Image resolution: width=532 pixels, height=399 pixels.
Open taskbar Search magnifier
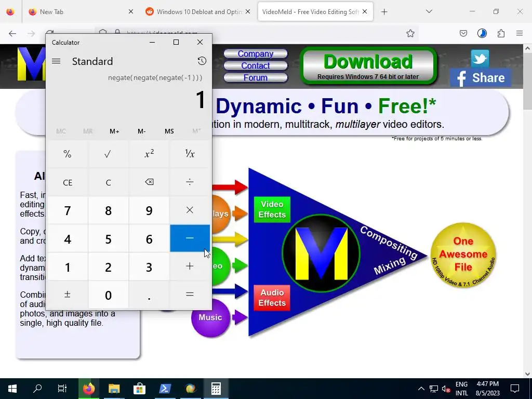[37, 389]
